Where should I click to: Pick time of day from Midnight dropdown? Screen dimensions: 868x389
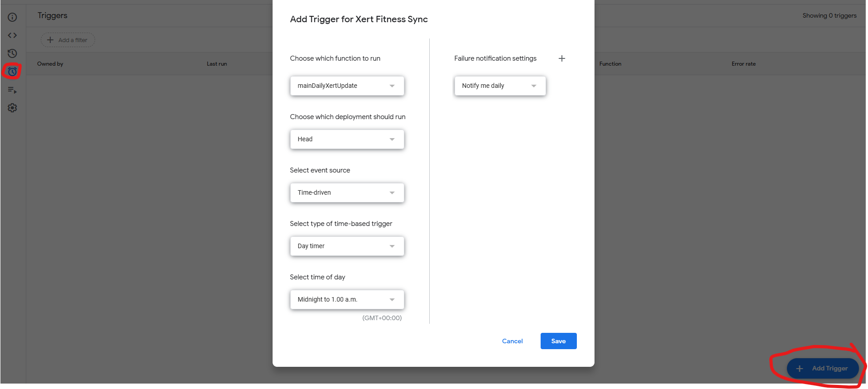[347, 299]
